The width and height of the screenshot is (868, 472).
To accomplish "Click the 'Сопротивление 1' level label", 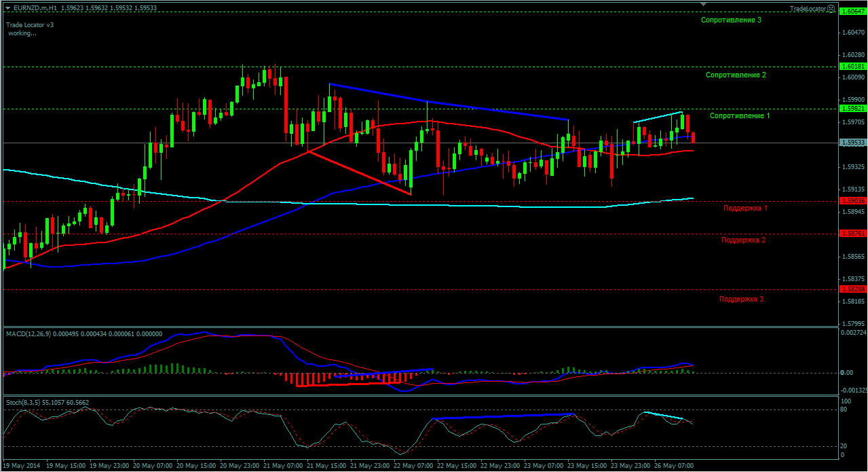I will pyautogui.click(x=740, y=116).
